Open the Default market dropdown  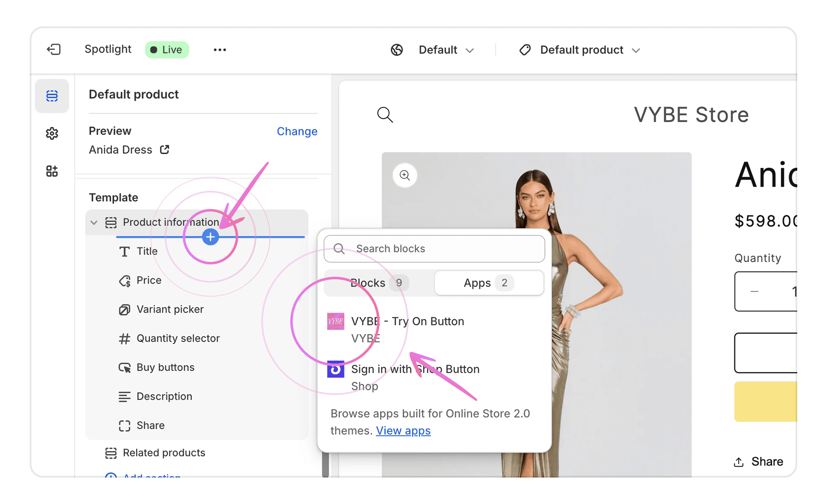tap(446, 50)
